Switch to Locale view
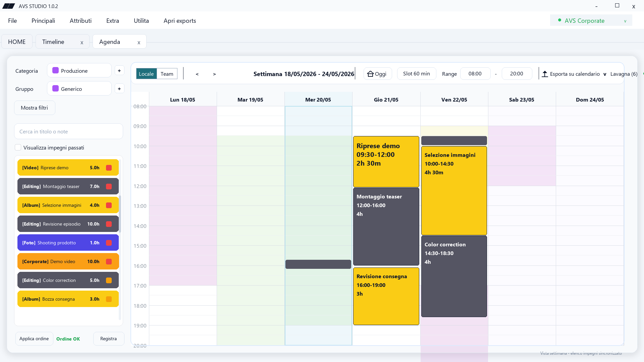The height and width of the screenshot is (362, 644). (146, 74)
